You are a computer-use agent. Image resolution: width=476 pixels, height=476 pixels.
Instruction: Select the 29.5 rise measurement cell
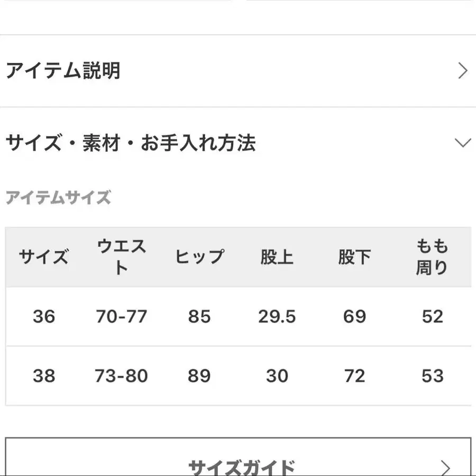pyautogui.click(x=277, y=316)
